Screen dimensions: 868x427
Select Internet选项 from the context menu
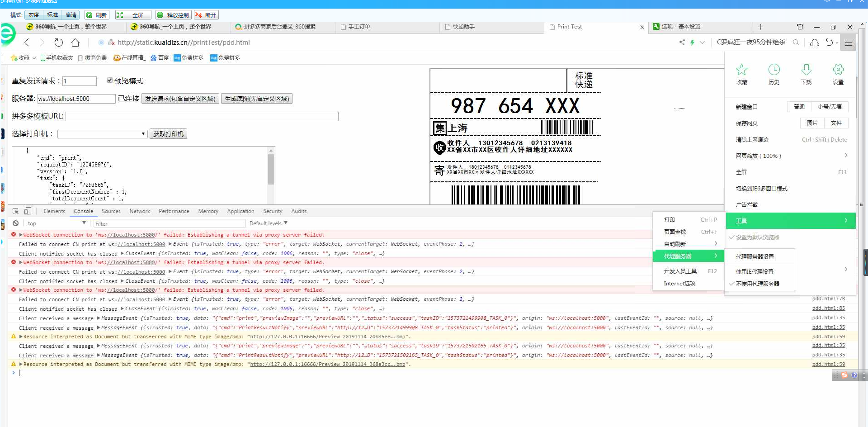point(679,284)
